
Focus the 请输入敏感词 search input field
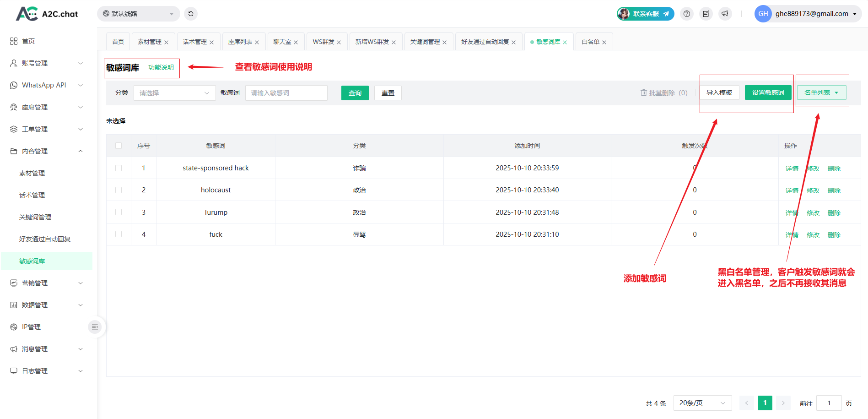[x=286, y=93]
